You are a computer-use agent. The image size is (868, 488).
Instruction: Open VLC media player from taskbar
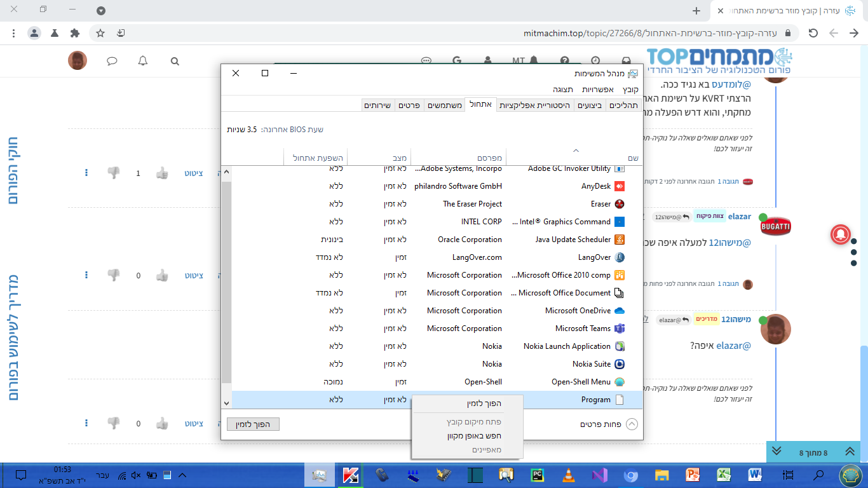(568, 475)
